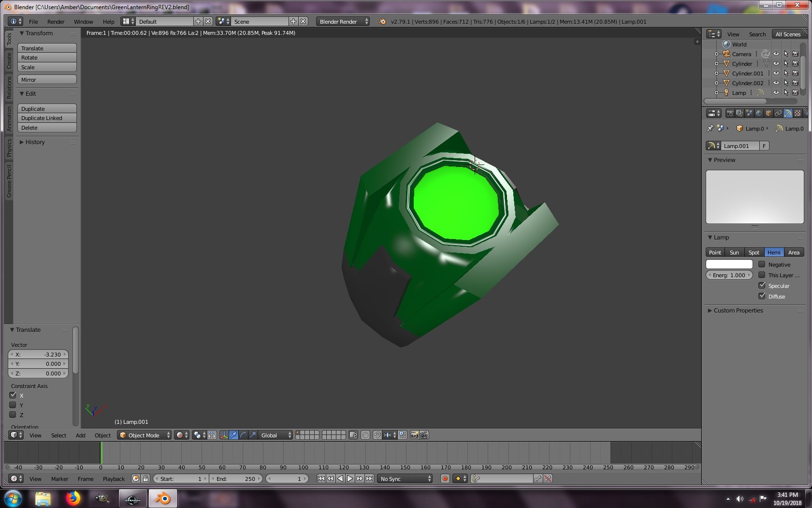
Task: Open the Blender Render engine dropdown
Action: pyautogui.click(x=343, y=21)
